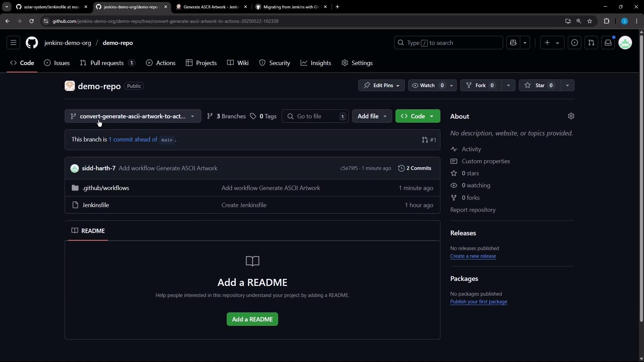This screenshot has width=644, height=362.
Task: Open the Projects tab
Action: click(x=201, y=63)
